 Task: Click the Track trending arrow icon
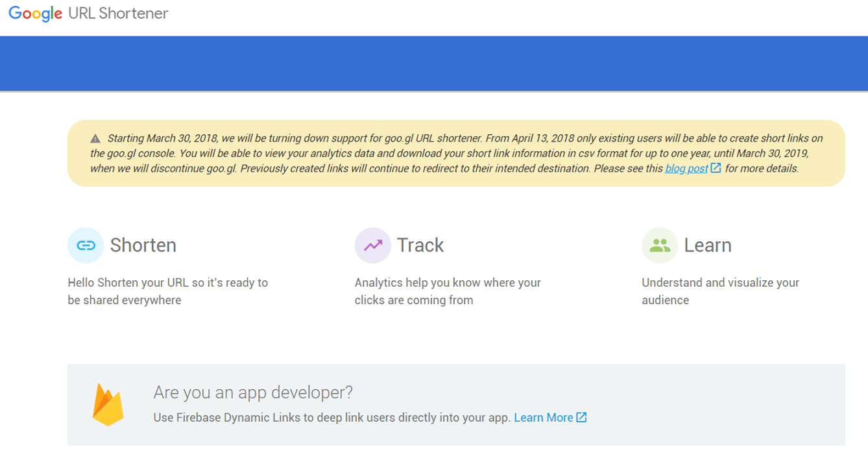point(372,245)
